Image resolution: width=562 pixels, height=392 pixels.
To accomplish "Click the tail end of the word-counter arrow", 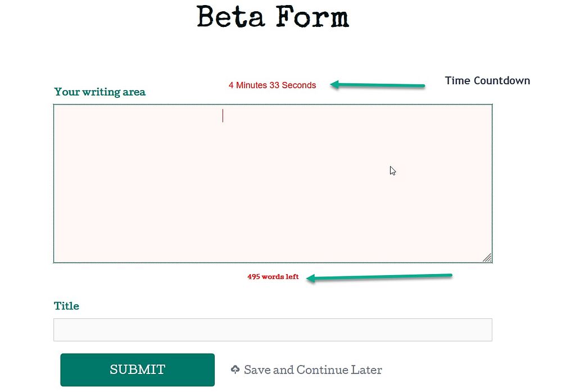I will (450, 275).
